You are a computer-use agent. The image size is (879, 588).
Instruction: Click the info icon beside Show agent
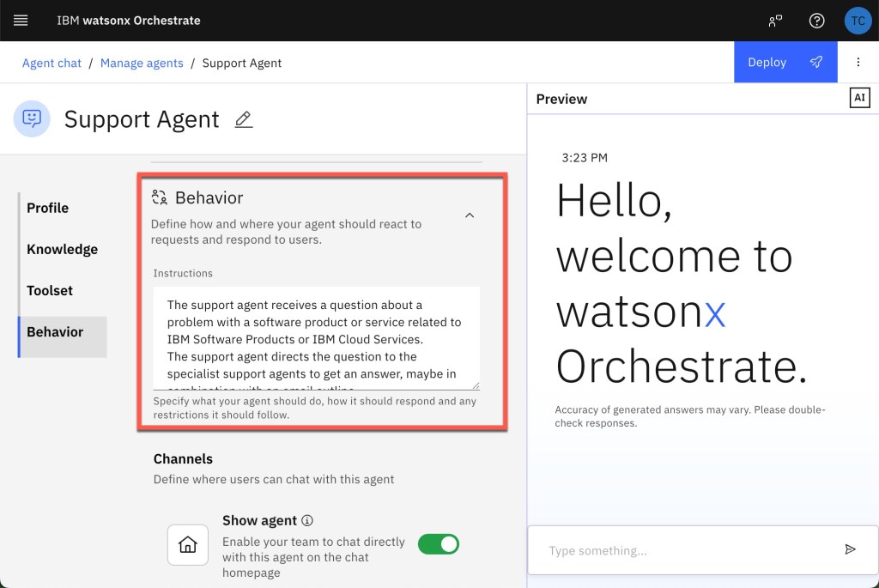pos(307,520)
